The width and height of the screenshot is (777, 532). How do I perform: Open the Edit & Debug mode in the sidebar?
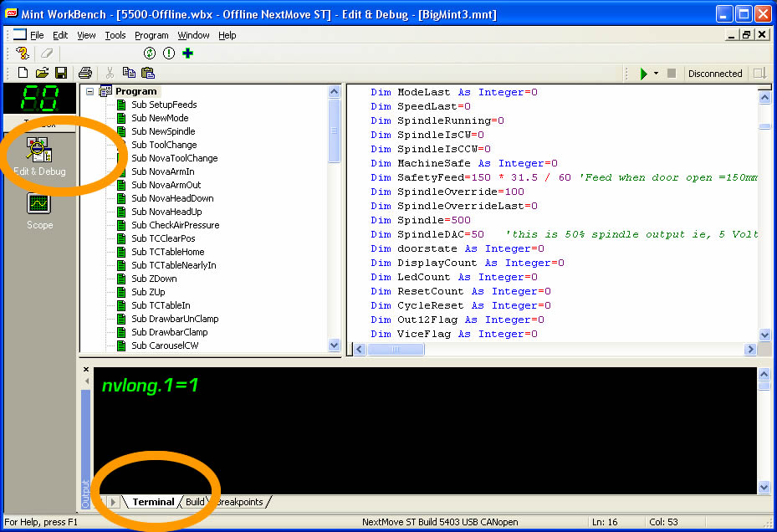(39, 156)
